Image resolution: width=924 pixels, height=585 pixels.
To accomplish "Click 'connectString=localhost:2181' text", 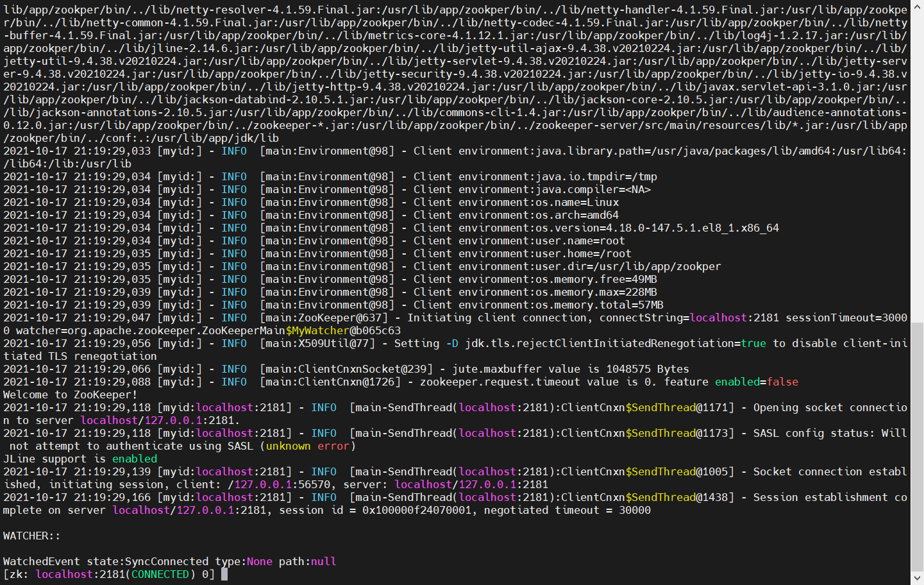I will 689,318.
